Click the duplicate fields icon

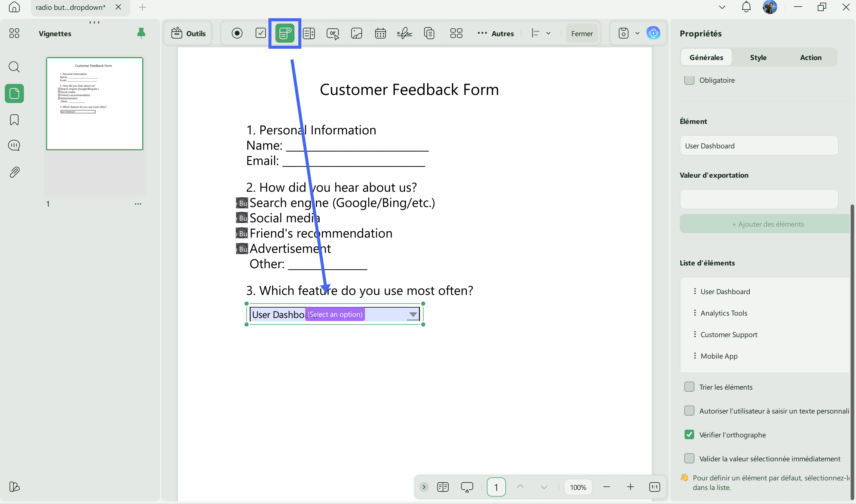(x=429, y=33)
